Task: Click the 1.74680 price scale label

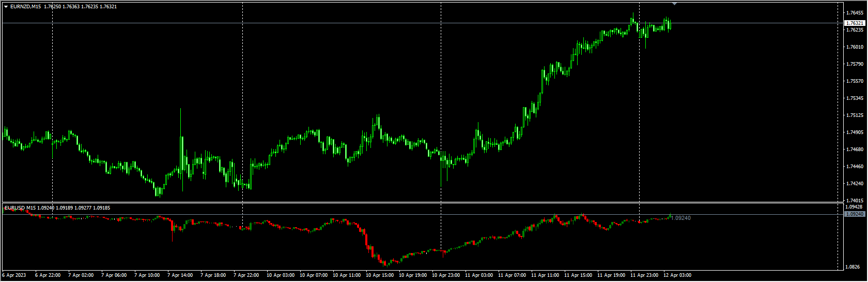Action: click(x=855, y=149)
